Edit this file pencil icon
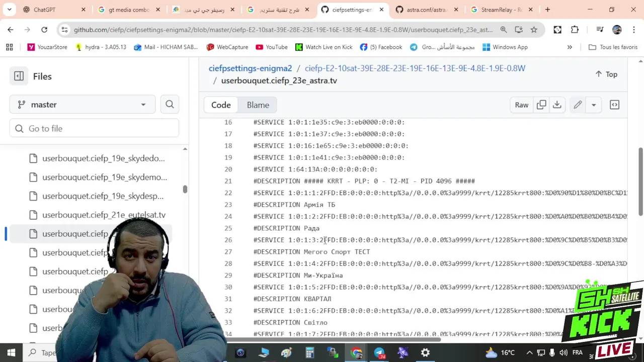Image resolution: width=644 pixels, height=362 pixels. 578,105
